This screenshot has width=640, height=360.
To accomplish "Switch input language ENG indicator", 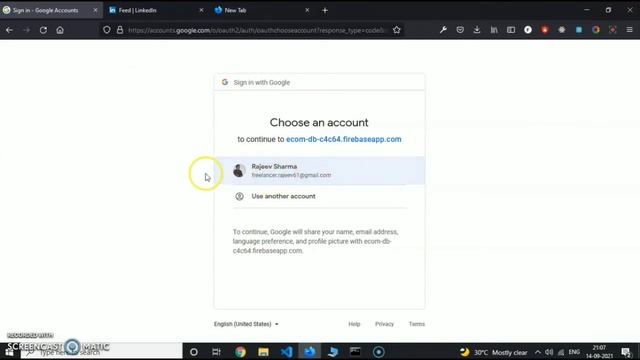I will coord(574,352).
